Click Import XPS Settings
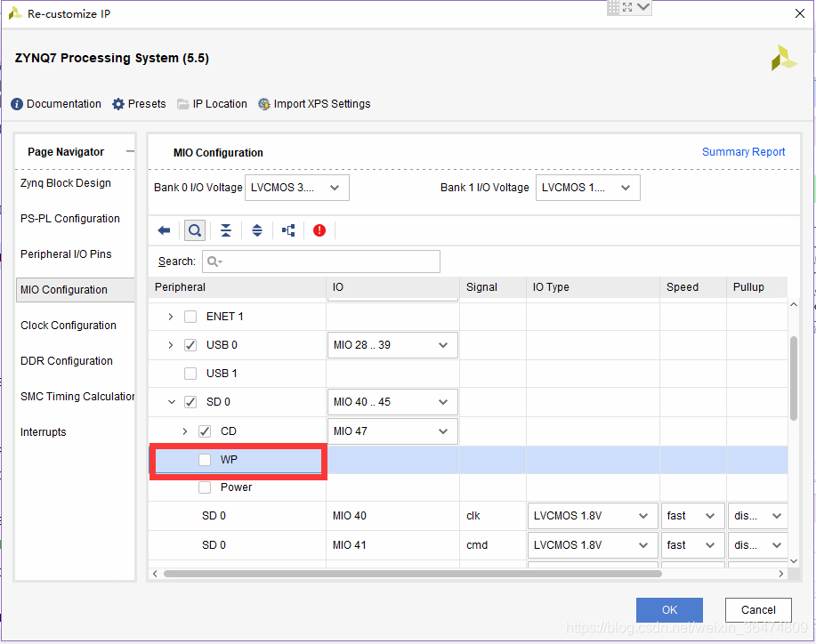 coord(314,104)
